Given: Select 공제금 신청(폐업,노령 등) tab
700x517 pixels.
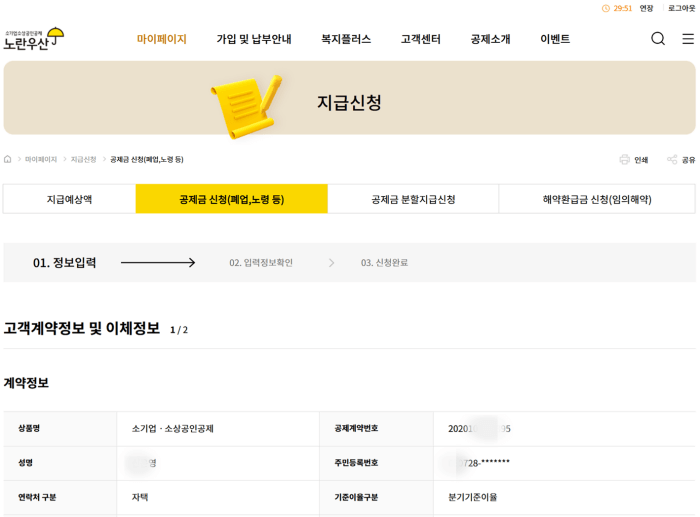Looking at the screenshot, I should pos(232,199).
